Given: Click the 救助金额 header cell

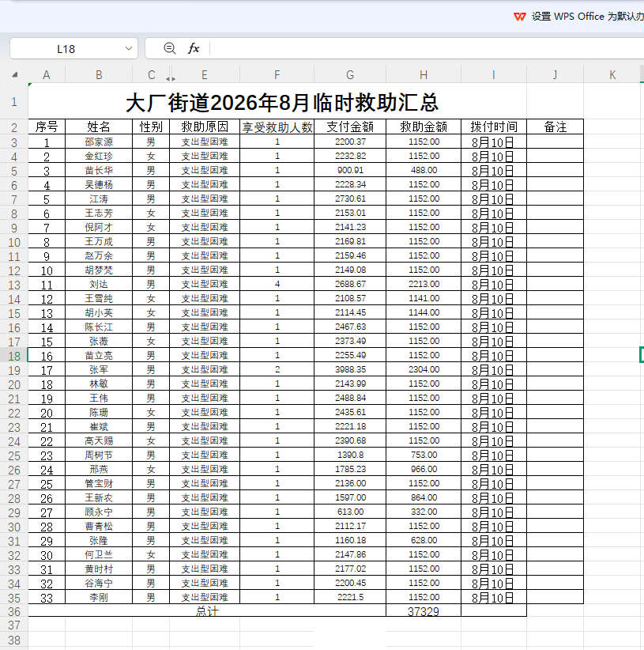Looking at the screenshot, I should 424,127.
